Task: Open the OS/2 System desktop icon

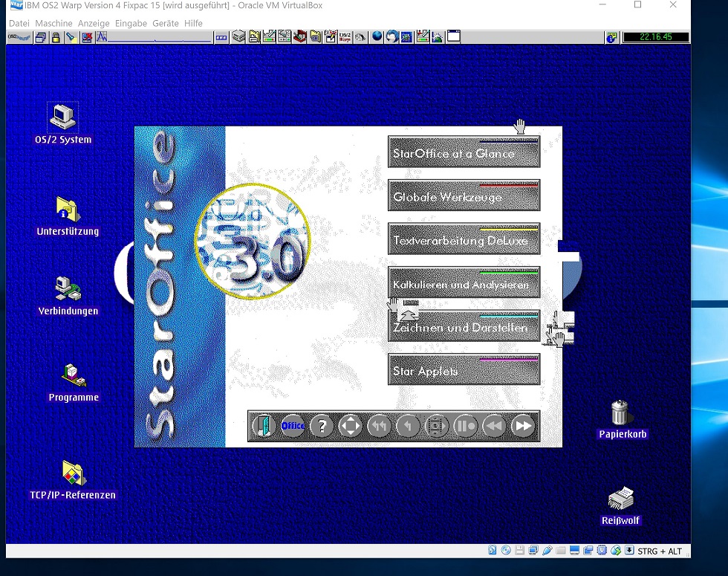Action: click(62, 117)
